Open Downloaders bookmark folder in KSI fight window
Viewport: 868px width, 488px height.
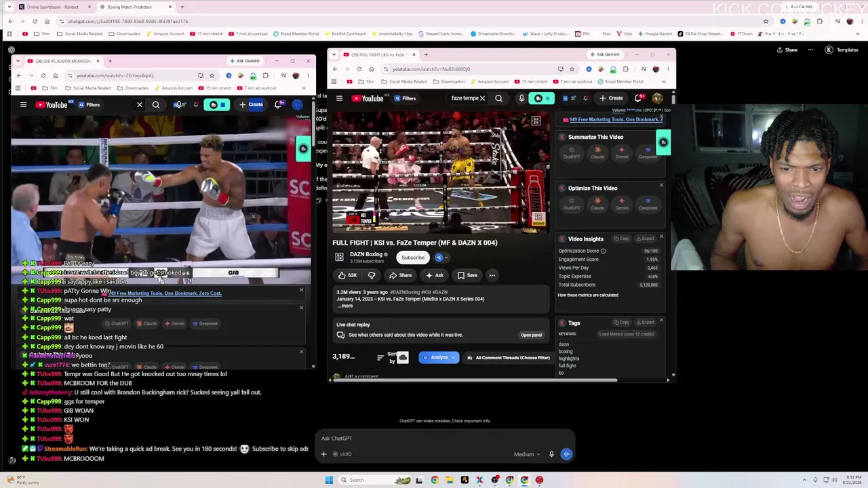click(x=450, y=81)
